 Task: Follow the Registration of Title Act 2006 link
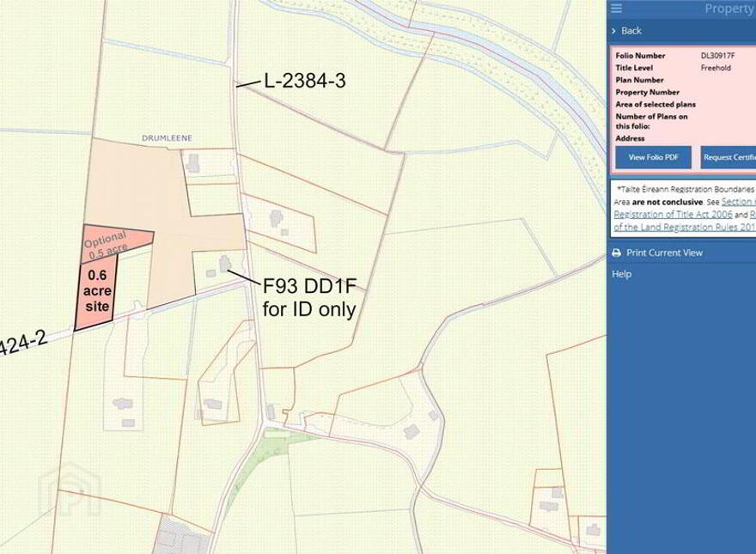(x=673, y=214)
